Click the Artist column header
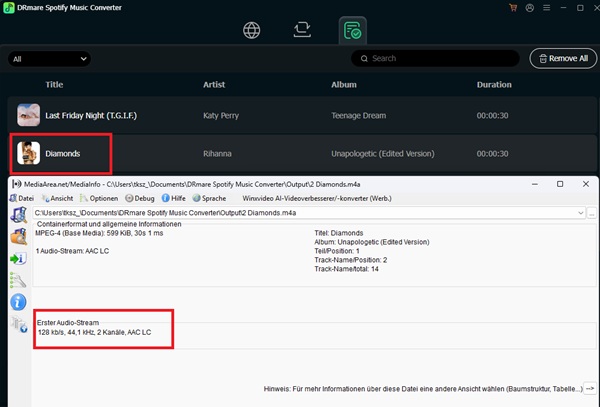The image size is (600, 407). click(x=214, y=85)
